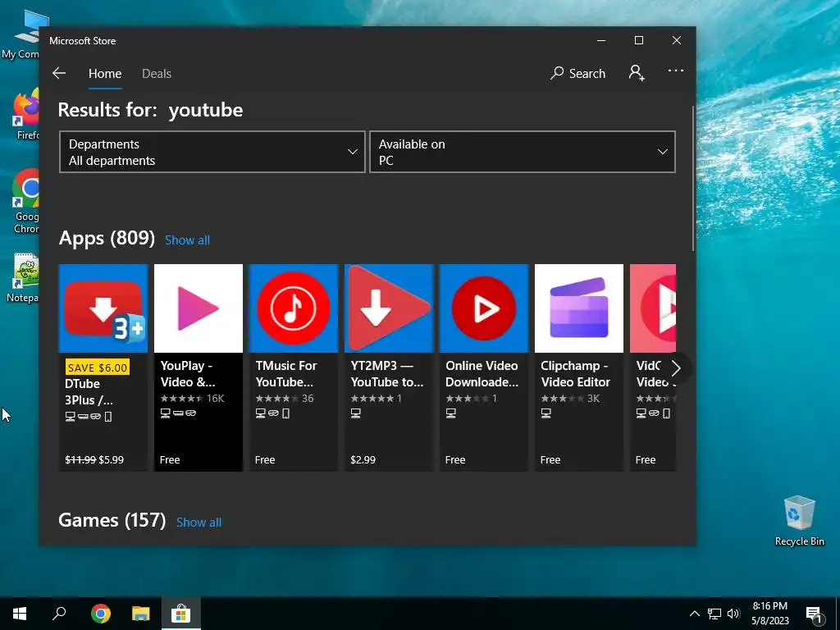Open YouPlay pink play app icon
Viewport: 840px width, 630px height.
pos(199,308)
